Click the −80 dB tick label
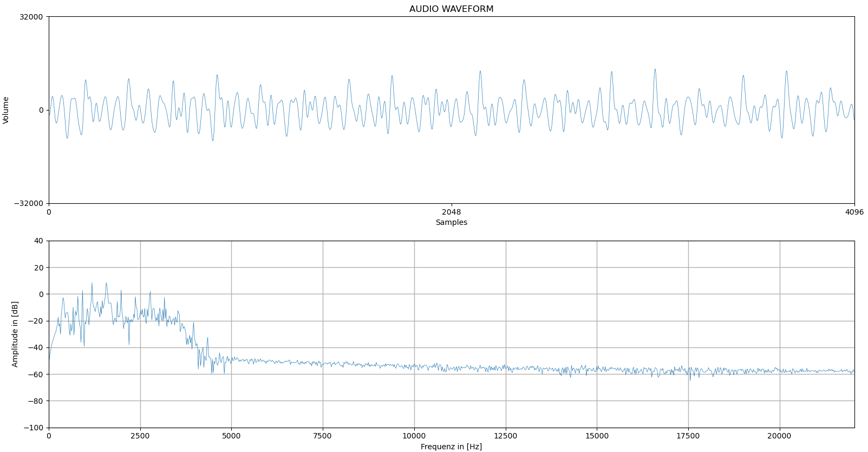Screen dimensions: 868x452 coord(36,401)
